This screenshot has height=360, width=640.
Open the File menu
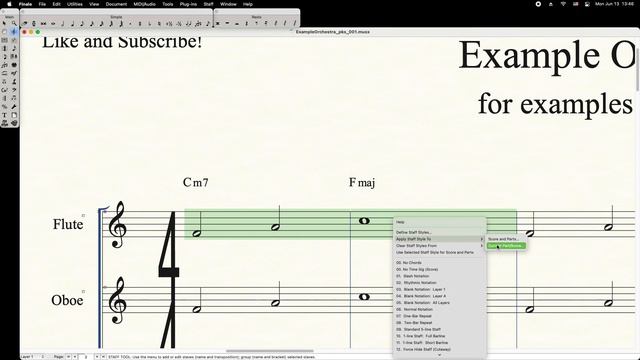42,4
